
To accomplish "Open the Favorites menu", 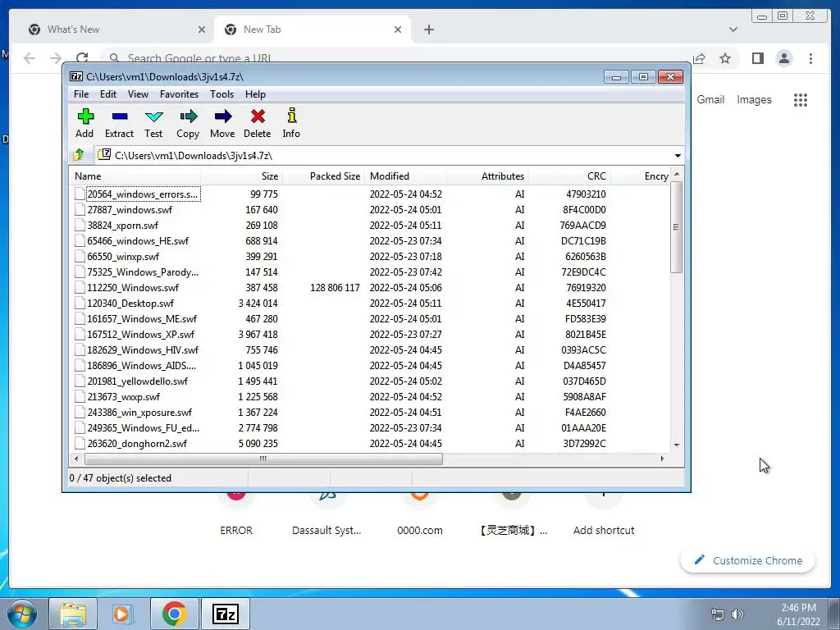I will tap(179, 94).
